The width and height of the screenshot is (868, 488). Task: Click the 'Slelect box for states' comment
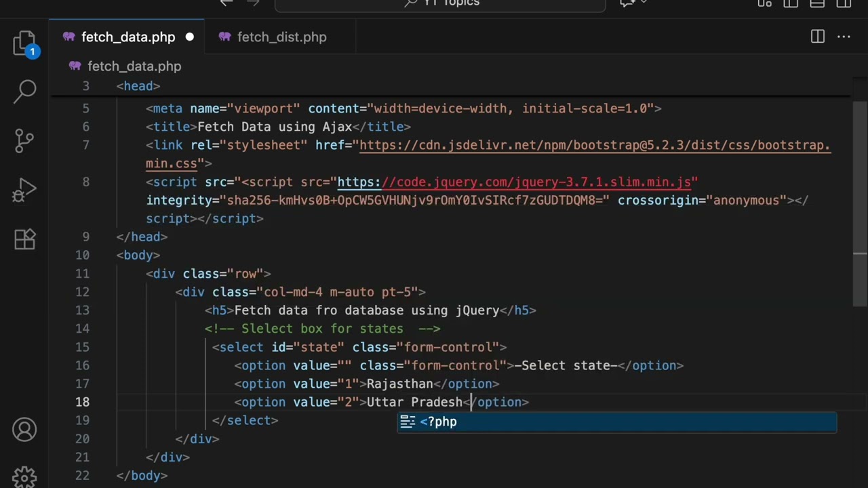coord(322,329)
